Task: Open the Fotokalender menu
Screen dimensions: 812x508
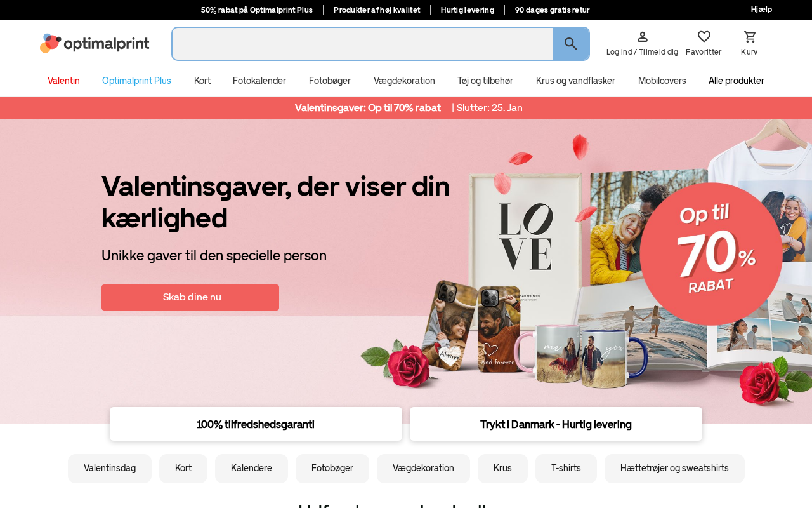Action: click(x=259, y=81)
